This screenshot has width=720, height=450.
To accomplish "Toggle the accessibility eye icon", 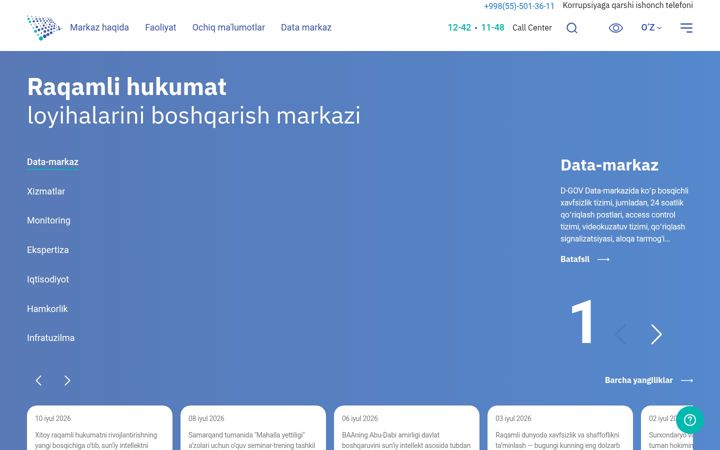I will 616,28.
